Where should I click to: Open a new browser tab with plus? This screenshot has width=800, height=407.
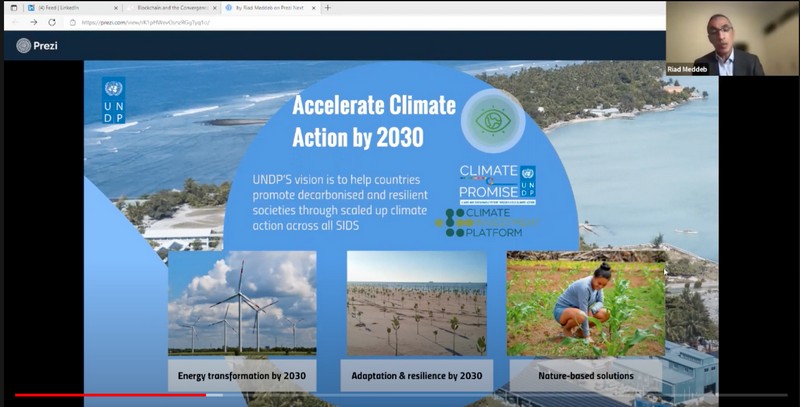pyautogui.click(x=328, y=8)
